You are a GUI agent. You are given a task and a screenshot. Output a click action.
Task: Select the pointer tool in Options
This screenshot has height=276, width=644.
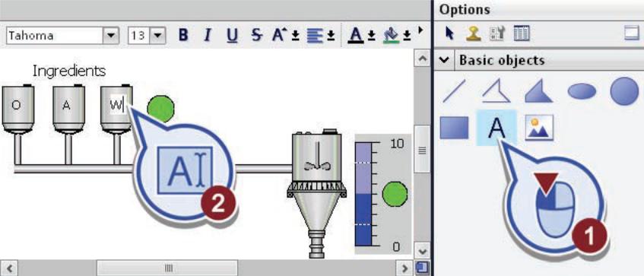(449, 33)
